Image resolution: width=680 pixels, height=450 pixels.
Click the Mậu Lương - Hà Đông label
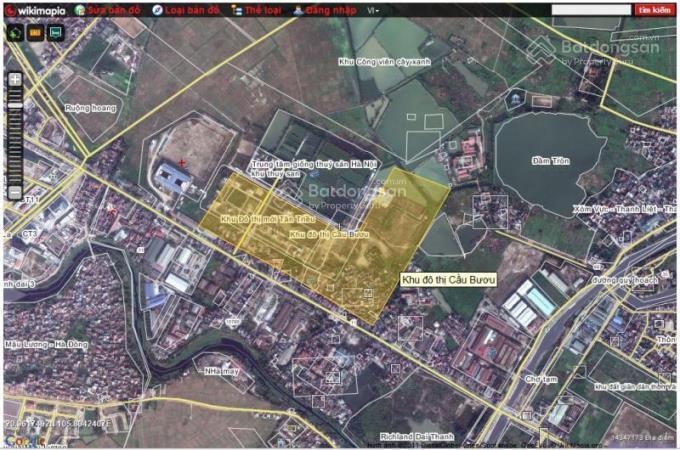46,345
